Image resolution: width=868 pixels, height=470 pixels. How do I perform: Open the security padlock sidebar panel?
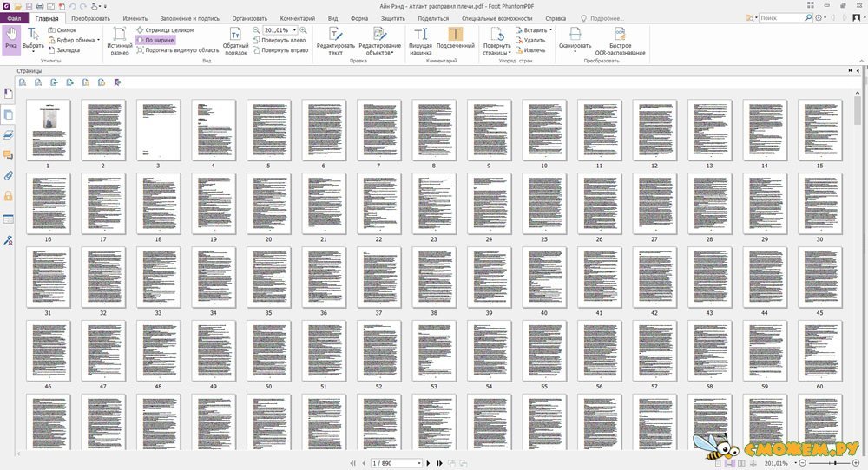pyautogui.click(x=9, y=197)
